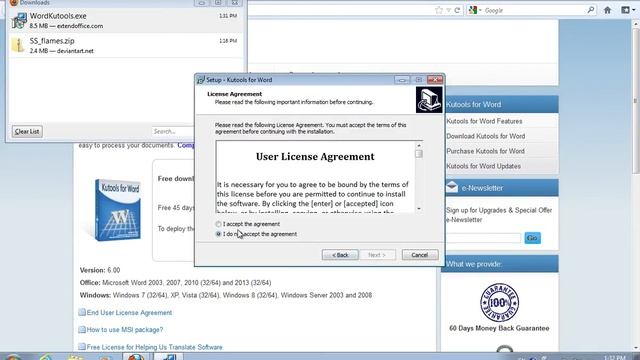640x360 pixels.
Task: Open 'Free License for Helping Us Translate Software'
Action: 154,347
